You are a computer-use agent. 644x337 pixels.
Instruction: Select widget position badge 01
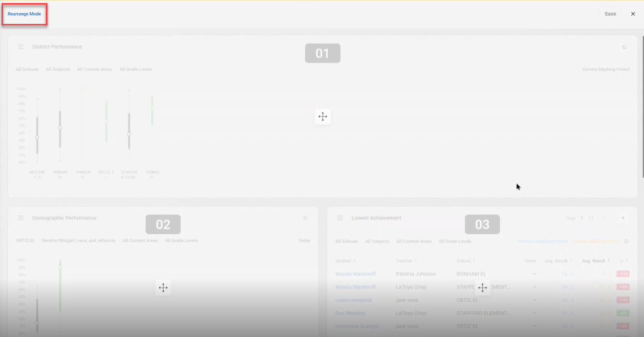[323, 53]
